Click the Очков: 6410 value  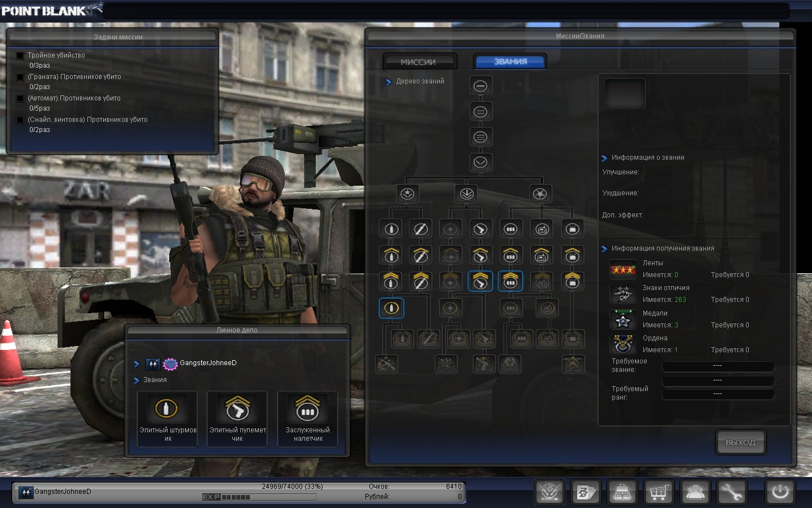pyautogui.click(x=453, y=487)
